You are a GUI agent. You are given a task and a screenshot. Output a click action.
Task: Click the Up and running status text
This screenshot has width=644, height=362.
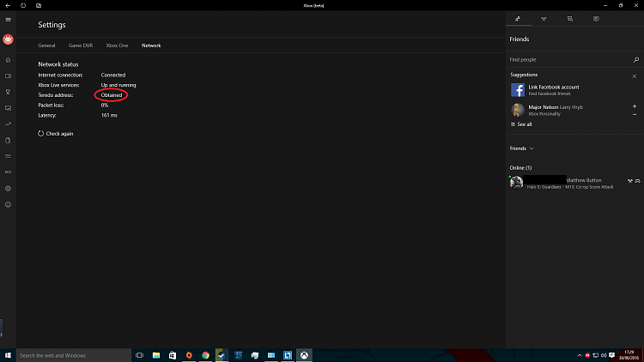pyautogui.click(x=118, y=86)
